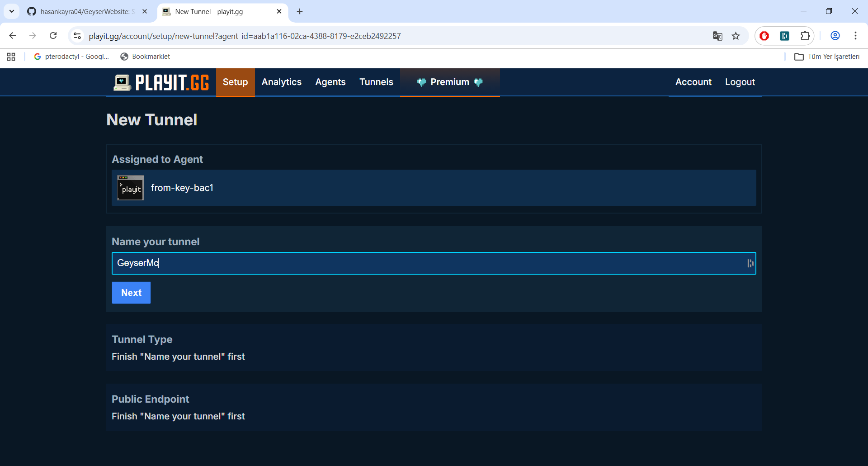Viewport: 868px width, 466px height.
Task: Bookmark this page with the star
Action: click(736, 36)
